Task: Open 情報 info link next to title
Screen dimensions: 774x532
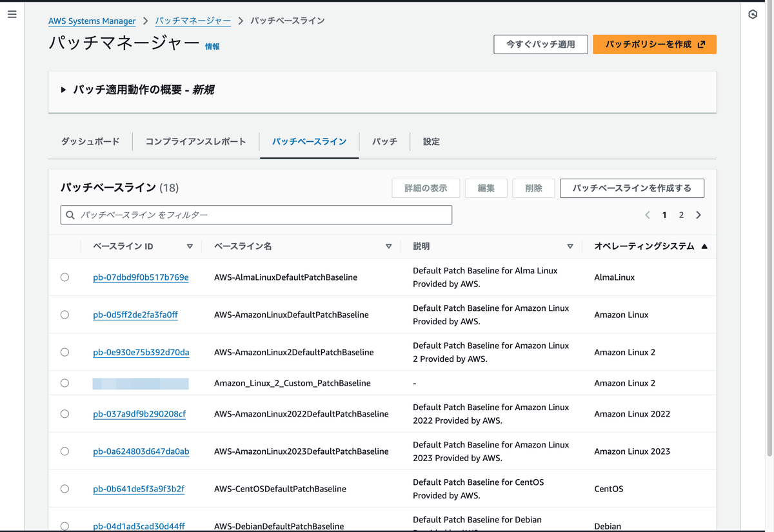Action: tap(212, 46)
